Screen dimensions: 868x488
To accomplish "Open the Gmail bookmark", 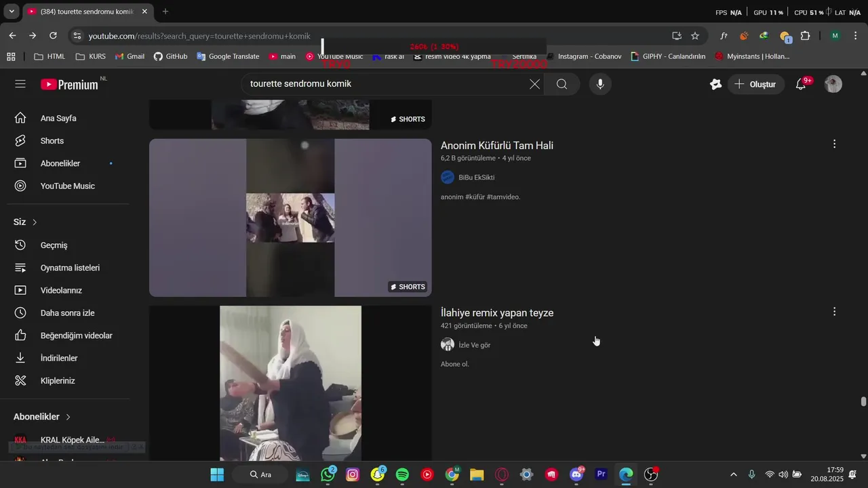I will coord(130,56).
